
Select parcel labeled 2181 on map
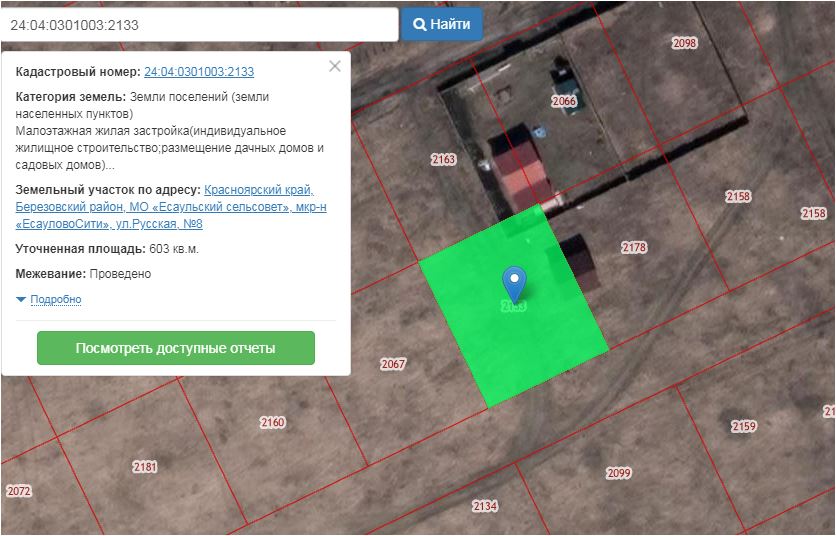coord(145,467)
